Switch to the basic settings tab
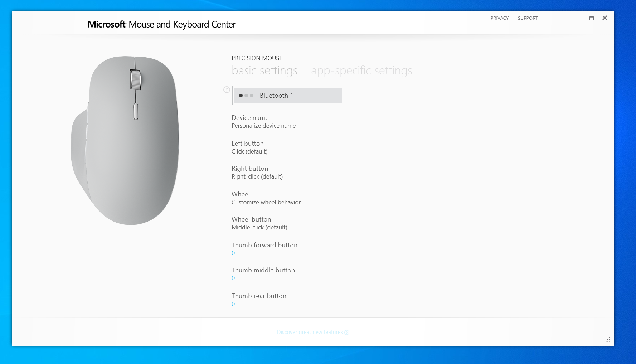This screenshot has width=636, height=364. pos(264,71)
